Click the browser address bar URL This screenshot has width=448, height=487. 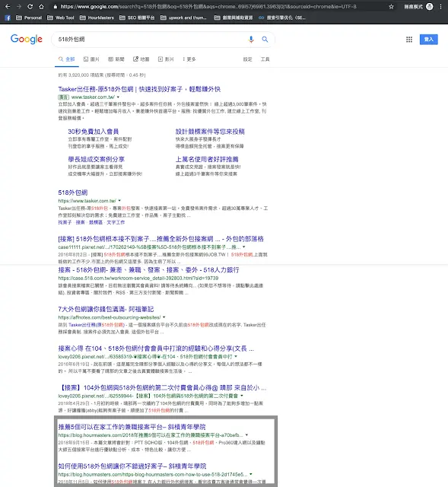[x=208, y=7]
